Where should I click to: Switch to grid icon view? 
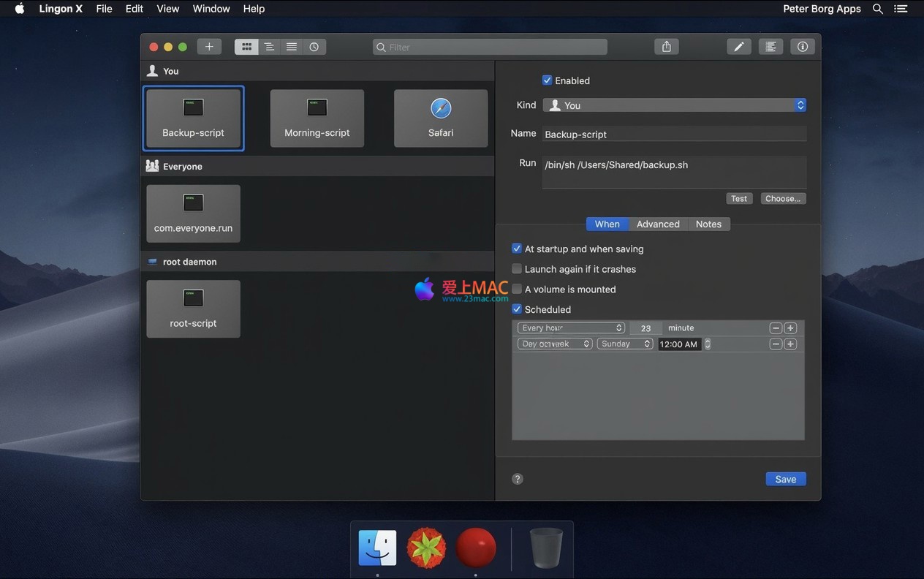coord(246,47)
